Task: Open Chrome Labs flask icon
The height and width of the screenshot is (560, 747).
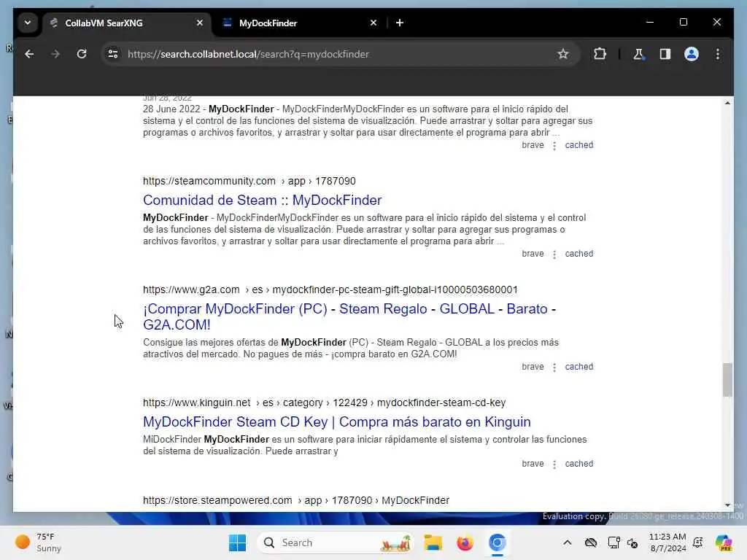Action: pos(638,54)
